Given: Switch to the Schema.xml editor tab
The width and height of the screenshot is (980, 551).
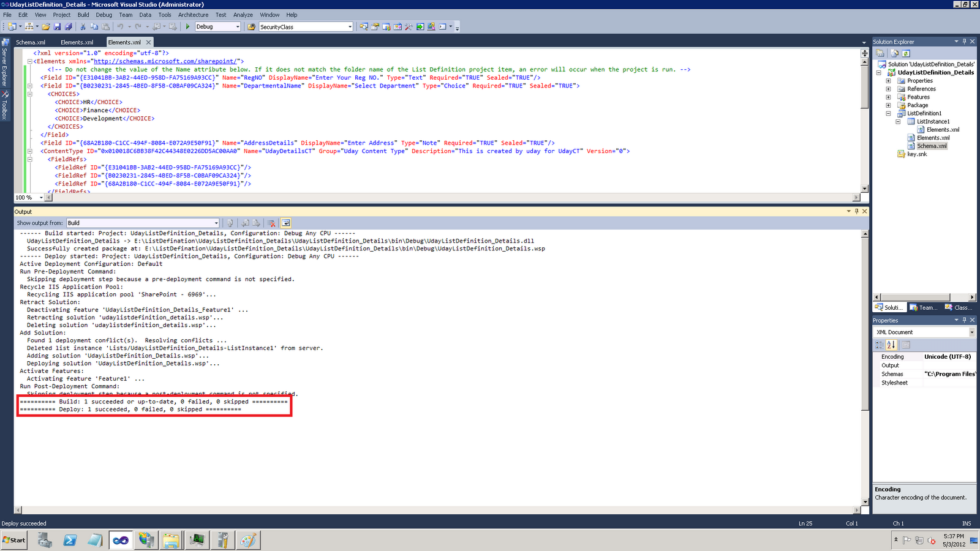Looking at the screenshot, I should [31, 42].
